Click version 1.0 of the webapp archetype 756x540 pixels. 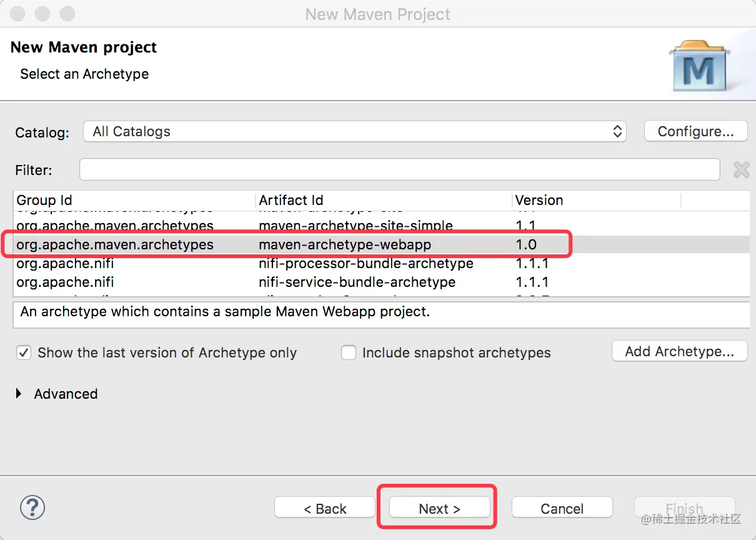coord(526,244)
